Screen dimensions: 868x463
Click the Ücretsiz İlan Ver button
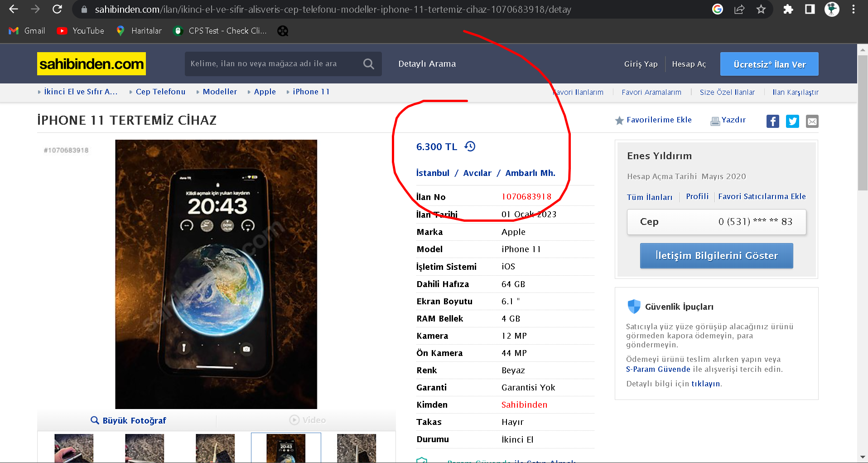(x=769, y=64)
